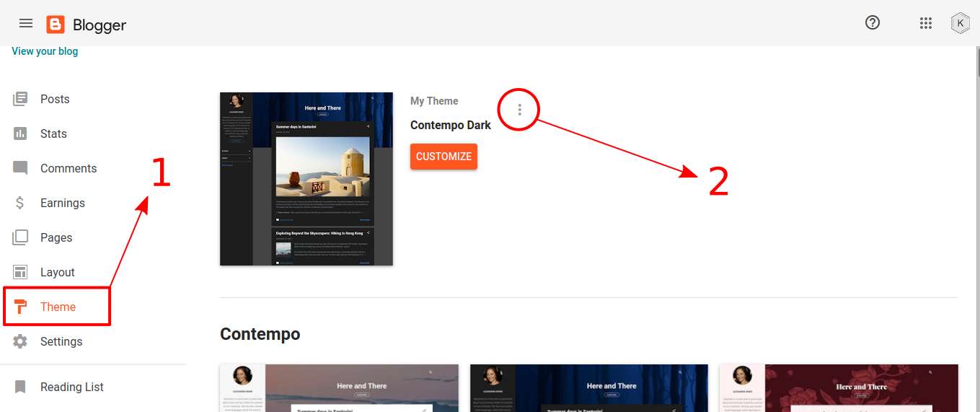Go to Pages in sidebar
The image size is (980, 412).
(x=56, y=237)
